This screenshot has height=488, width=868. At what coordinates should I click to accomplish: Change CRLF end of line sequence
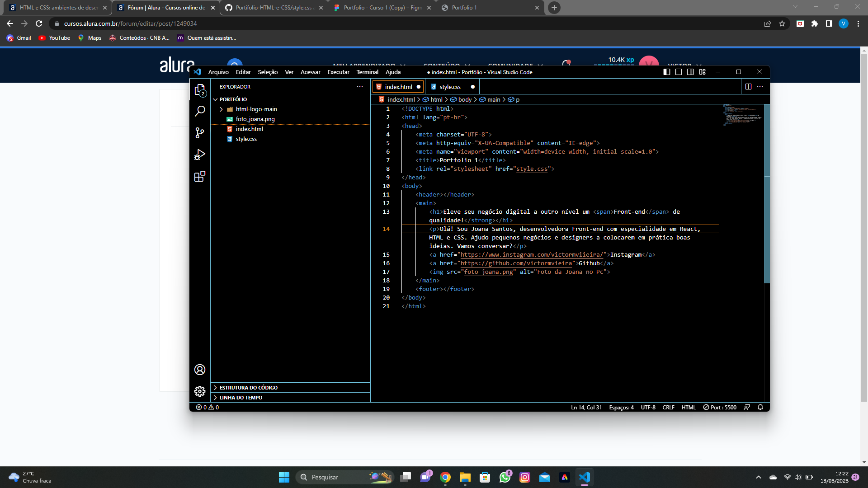[668, 408]
